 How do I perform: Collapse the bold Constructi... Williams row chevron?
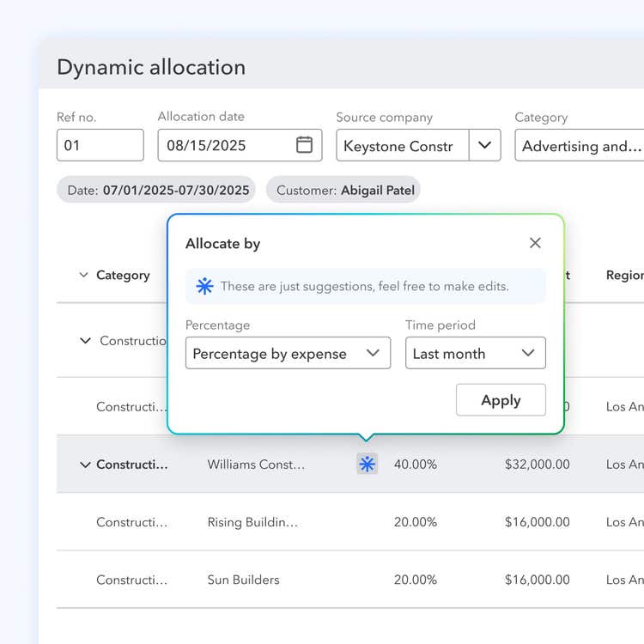click(x=85, y=465)
